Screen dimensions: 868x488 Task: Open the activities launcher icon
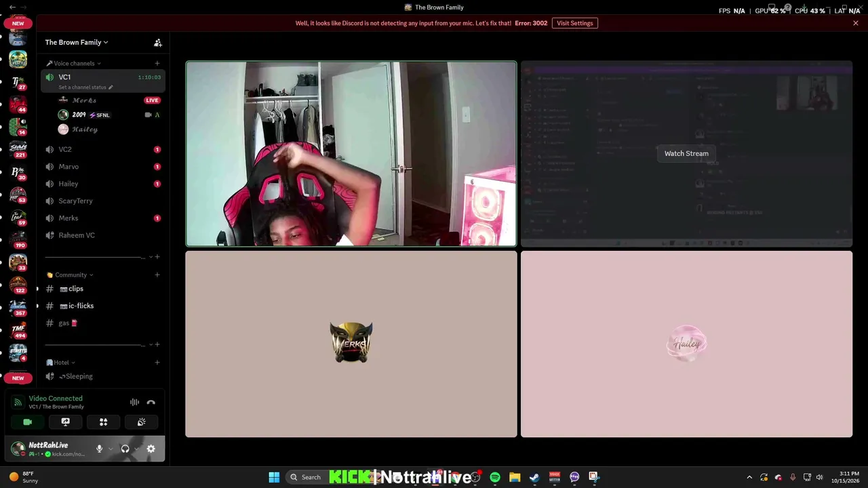(x=104, y=422)
